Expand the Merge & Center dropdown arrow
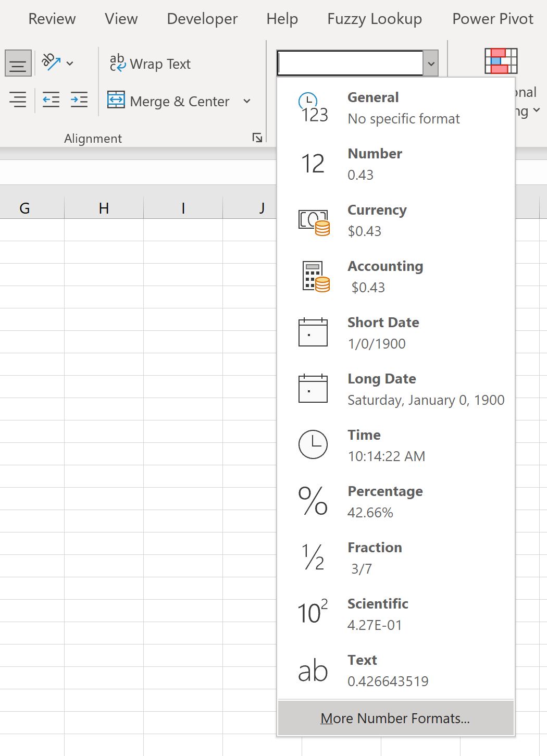The height and width of the screenshot is (756, 547). (247, 101)
